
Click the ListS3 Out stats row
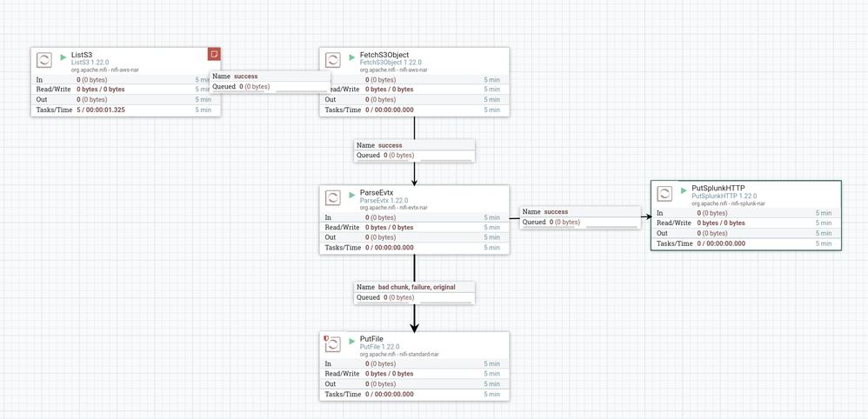125,100
